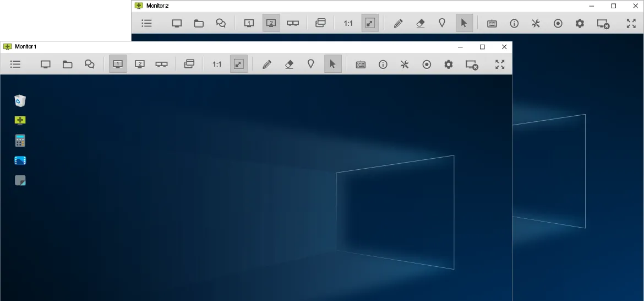This screenshot has width=644, height=301.
Task: Open tools wrench icon in Monitor 2
Action: pos(536,23)
